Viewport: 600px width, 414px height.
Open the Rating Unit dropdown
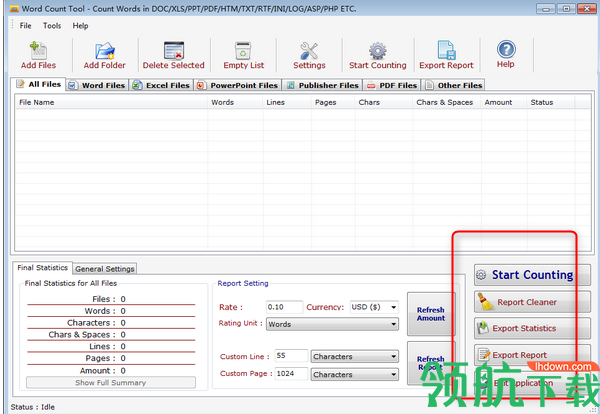coord(332,324)
